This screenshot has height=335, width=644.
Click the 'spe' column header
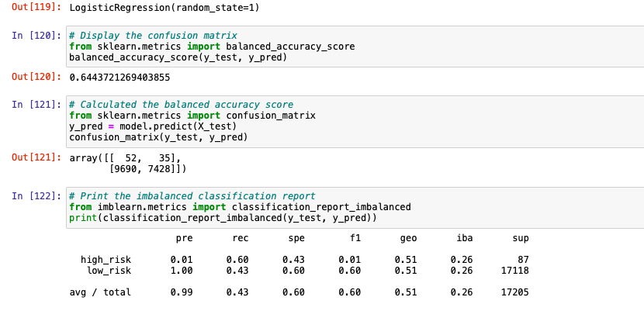pos(296,239)
